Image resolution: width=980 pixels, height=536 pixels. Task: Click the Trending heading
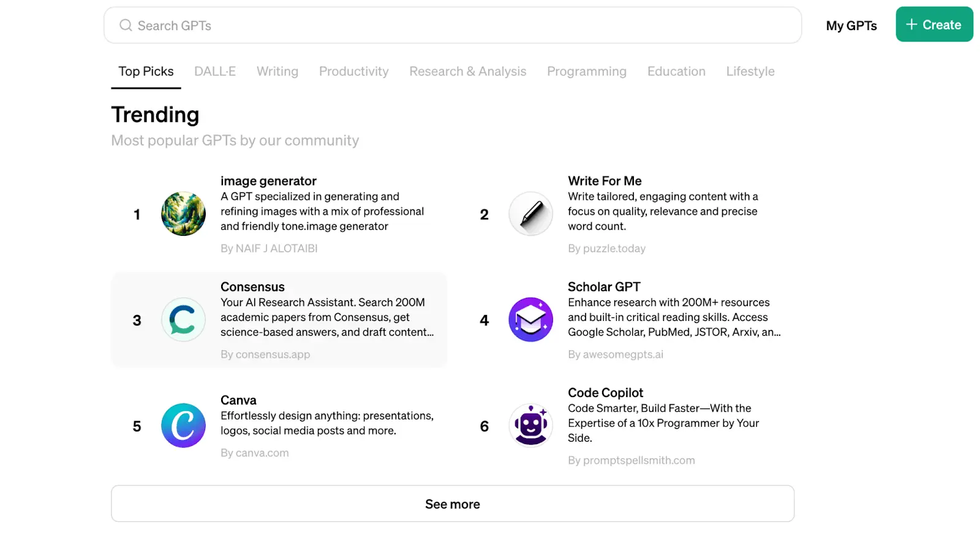155,115
